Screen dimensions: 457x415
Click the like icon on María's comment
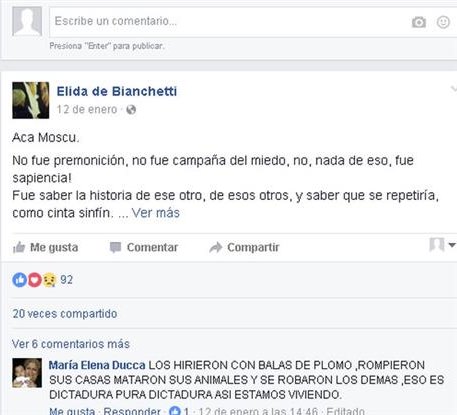175,411
